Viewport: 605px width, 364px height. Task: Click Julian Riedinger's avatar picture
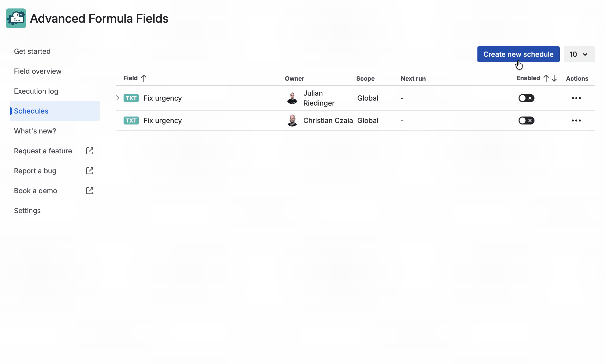292,98
